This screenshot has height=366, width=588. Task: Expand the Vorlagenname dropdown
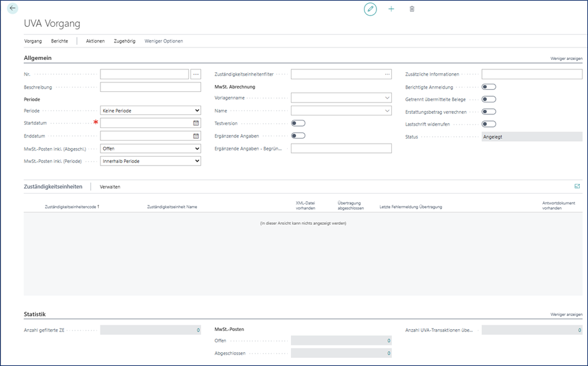341,98
